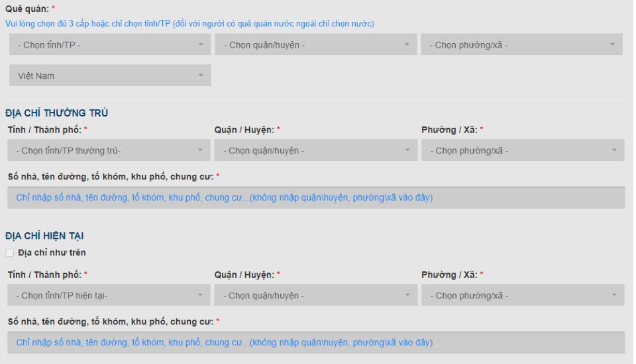Viewport: 636px width, 364px height.
Task: Open hometown 'Chọn phường/xã' dropdown
Action: [x=521, y=45]
